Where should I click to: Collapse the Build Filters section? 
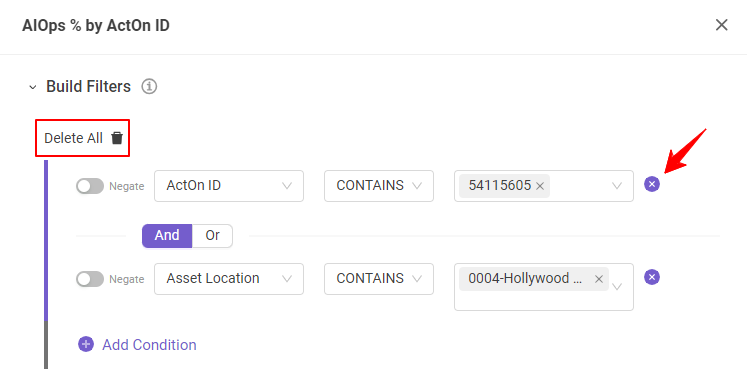click(x=32, y=87)
